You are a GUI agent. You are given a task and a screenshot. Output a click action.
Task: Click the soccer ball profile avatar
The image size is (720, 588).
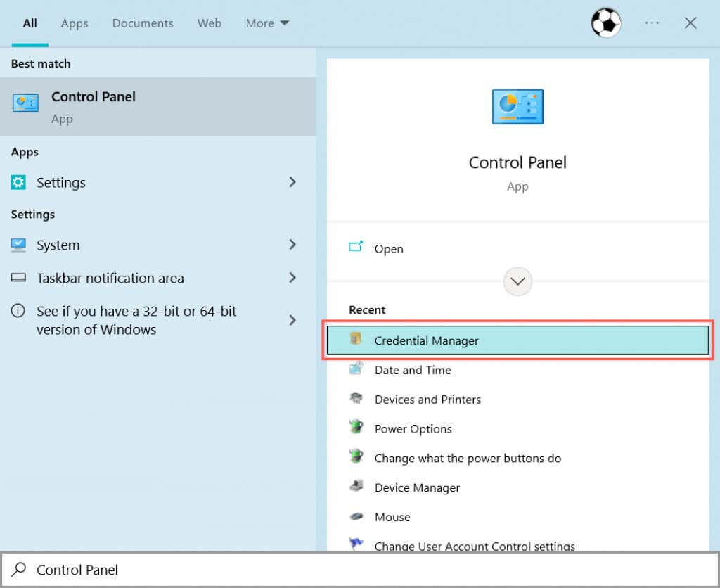pyautogui.click(x=605, y=23)
